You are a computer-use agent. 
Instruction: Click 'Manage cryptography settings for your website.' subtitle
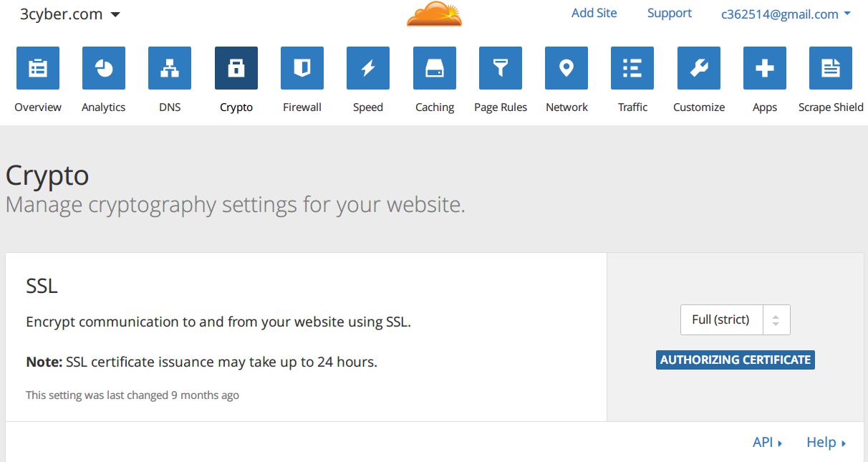pos(236,205)
